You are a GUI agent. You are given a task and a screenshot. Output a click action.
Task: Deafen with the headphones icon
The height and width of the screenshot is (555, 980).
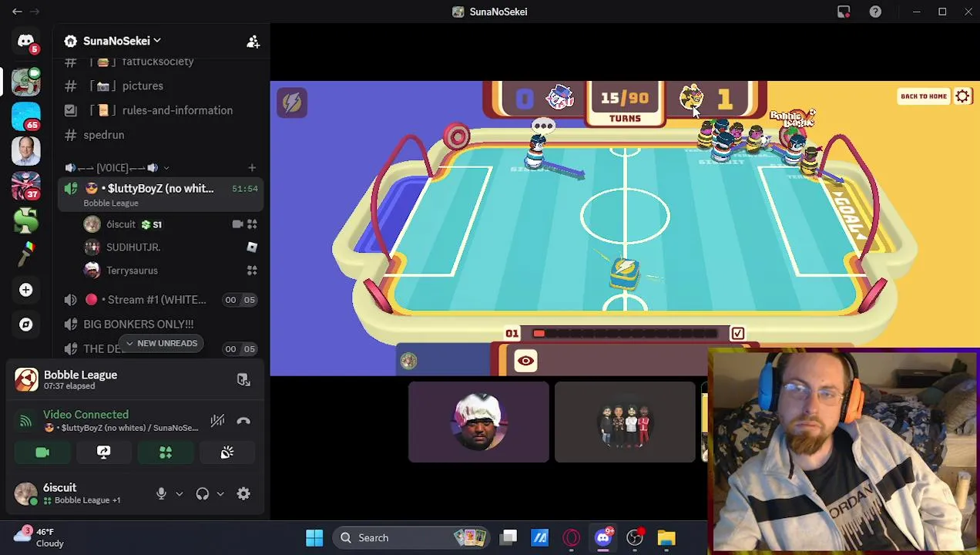[203, 494]
